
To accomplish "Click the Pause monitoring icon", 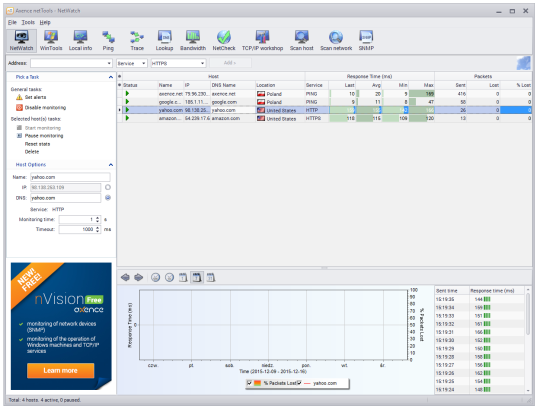I will (19, 136).
